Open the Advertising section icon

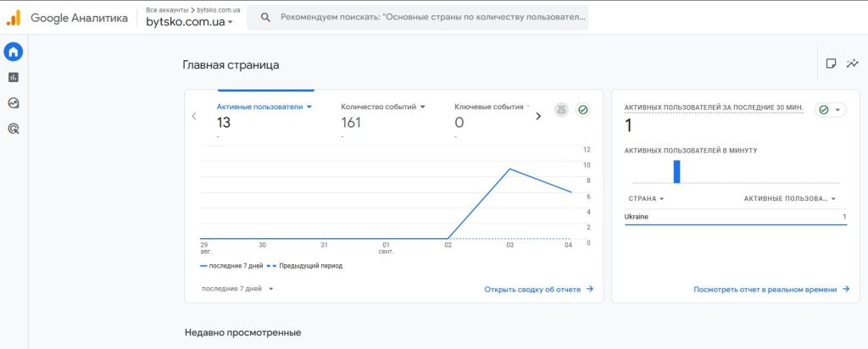pos(14,130)
